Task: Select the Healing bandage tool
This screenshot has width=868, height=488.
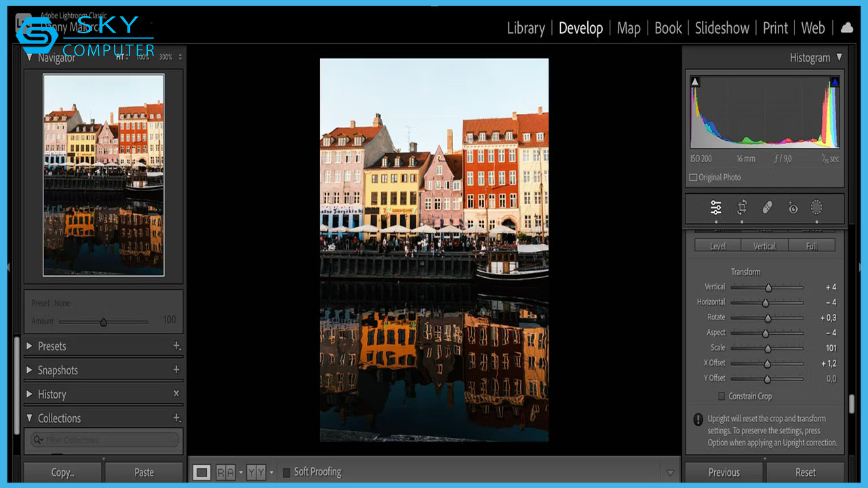Action: [767, 207]
